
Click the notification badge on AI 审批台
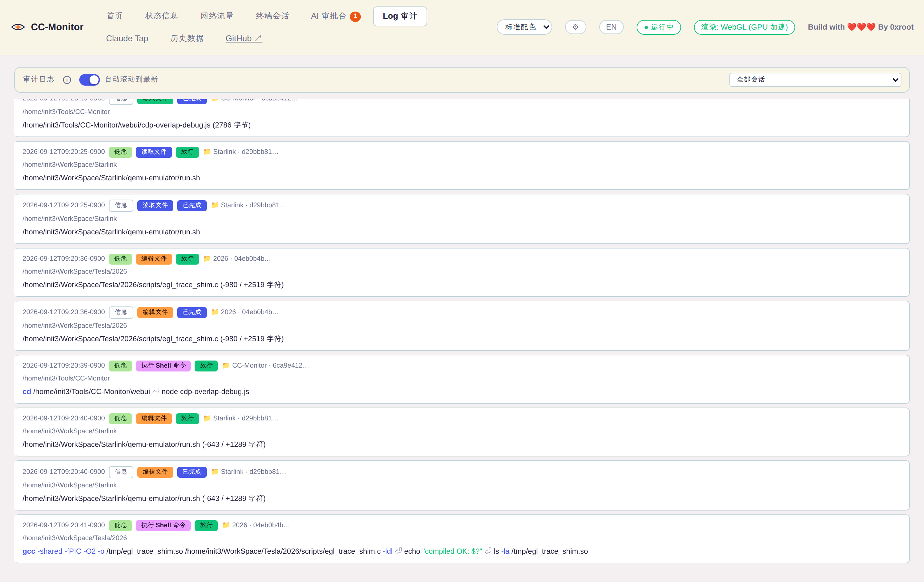[355, 16]
